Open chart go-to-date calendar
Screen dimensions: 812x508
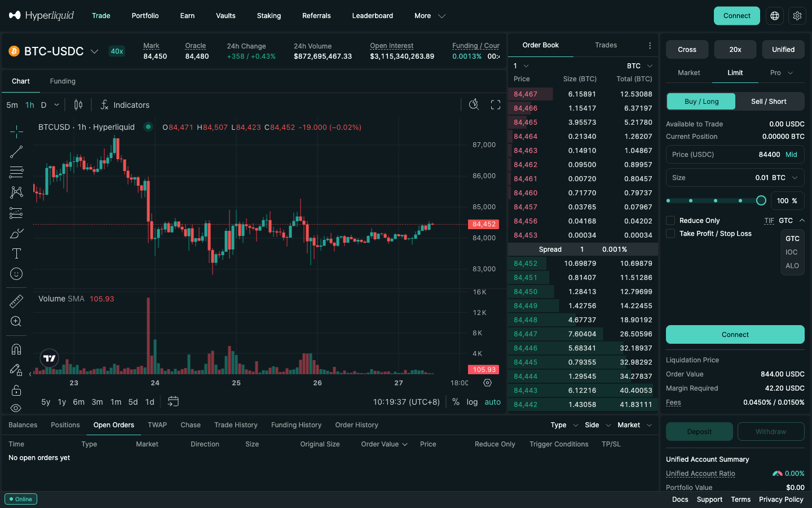pos(173,401)
